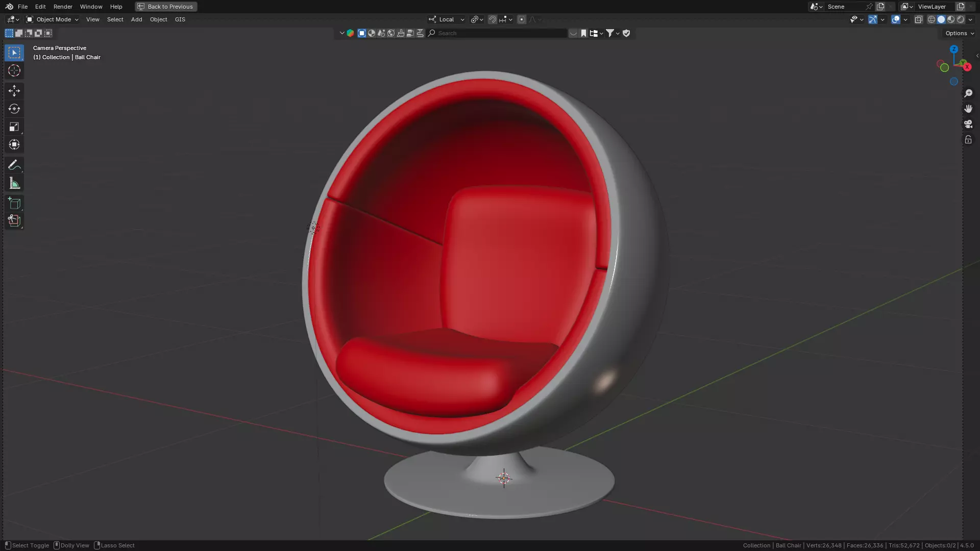
Task: Click the blue square object filter icon
Action: click(x=362, y=33)
